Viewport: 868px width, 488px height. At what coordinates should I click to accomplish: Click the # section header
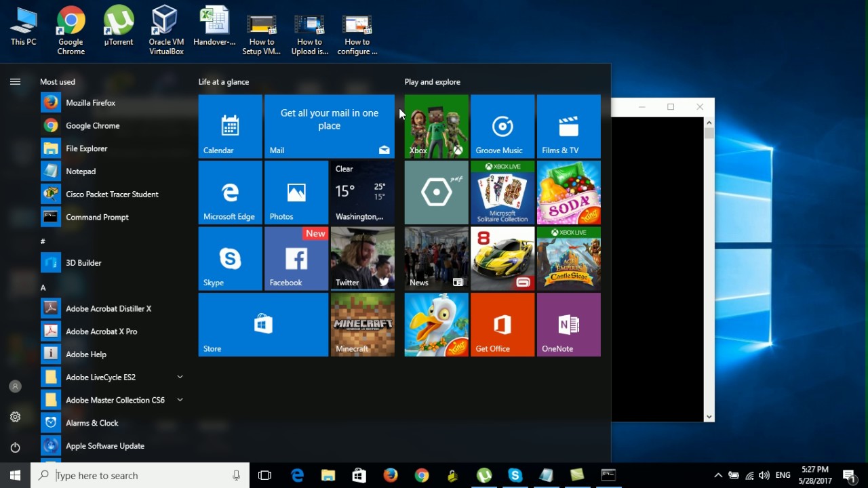43,241
